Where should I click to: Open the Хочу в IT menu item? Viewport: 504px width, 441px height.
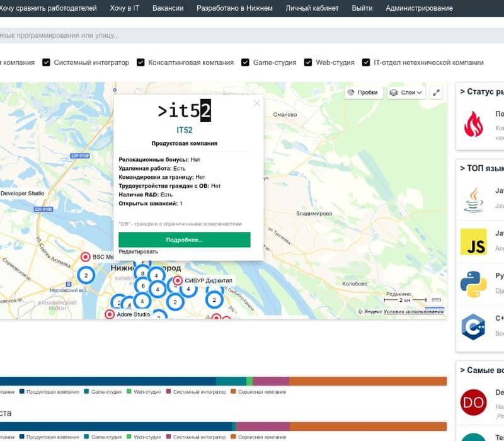click(124, 8)
